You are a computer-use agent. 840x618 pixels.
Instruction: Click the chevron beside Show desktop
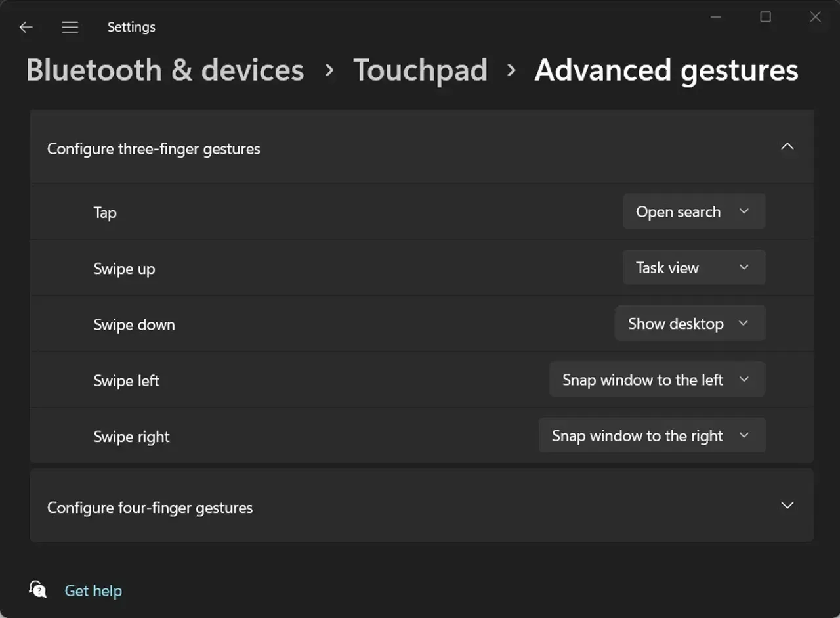(x=744, y=323)
